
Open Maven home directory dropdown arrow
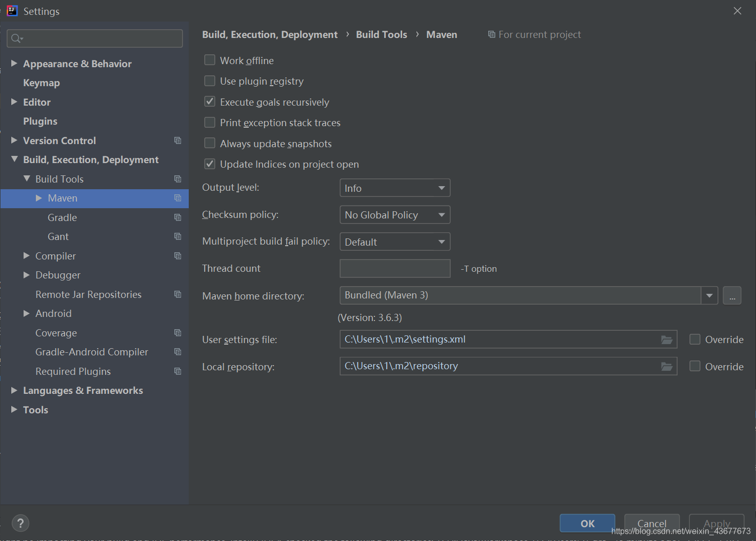[709, 295]
